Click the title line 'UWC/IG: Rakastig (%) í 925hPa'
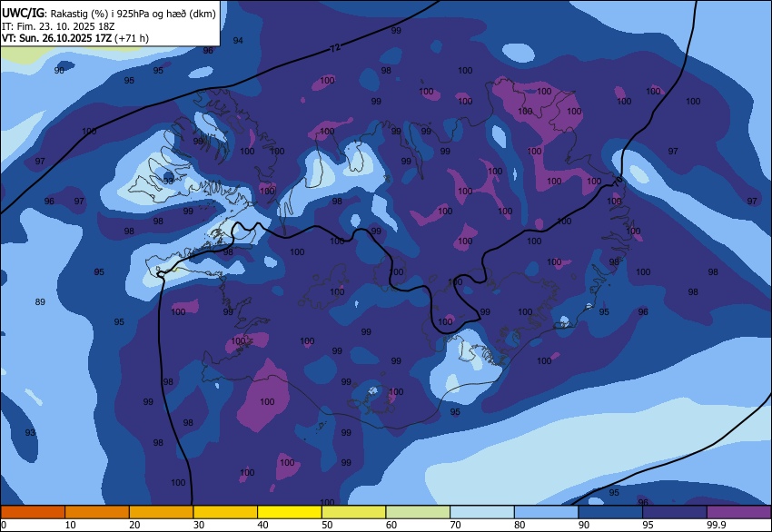This screenshot has width=772, height=532. pyautogui.click(x=109, y=14)
